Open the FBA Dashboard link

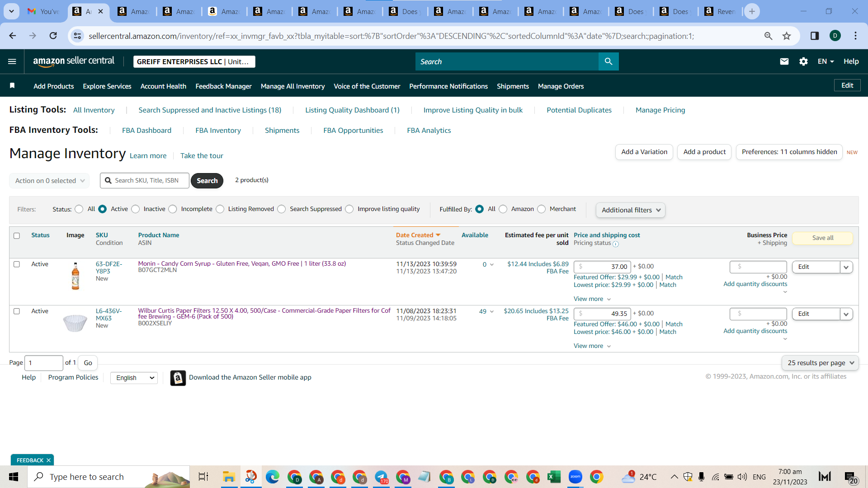pyautogui.click(x=146, y=131)
